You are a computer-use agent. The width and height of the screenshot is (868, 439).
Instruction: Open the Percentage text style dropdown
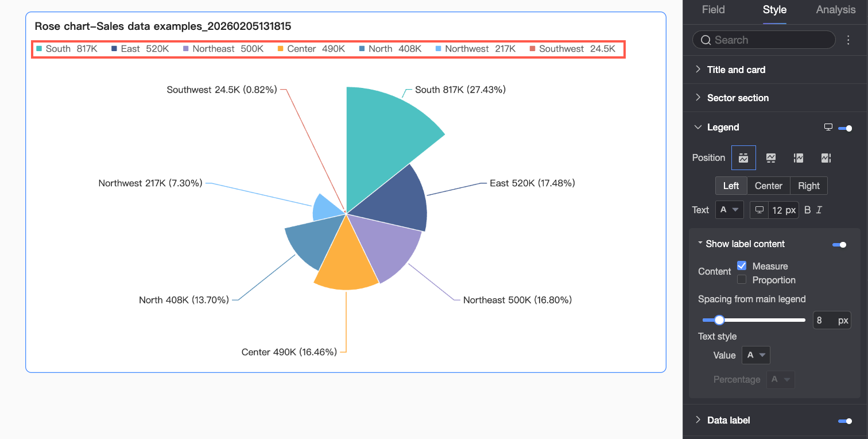pyautogui.click(x=781, y=379)
